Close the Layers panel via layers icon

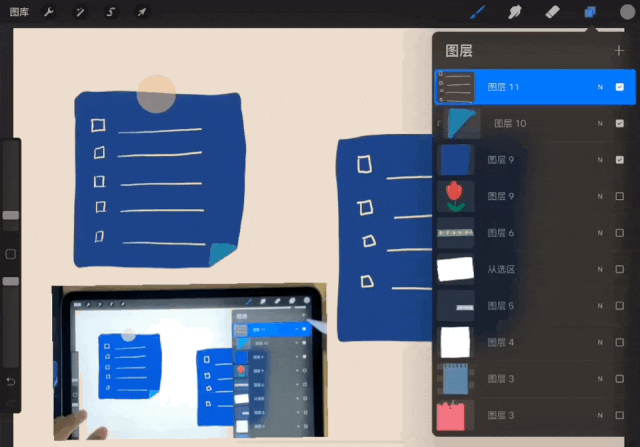point(590,12)
